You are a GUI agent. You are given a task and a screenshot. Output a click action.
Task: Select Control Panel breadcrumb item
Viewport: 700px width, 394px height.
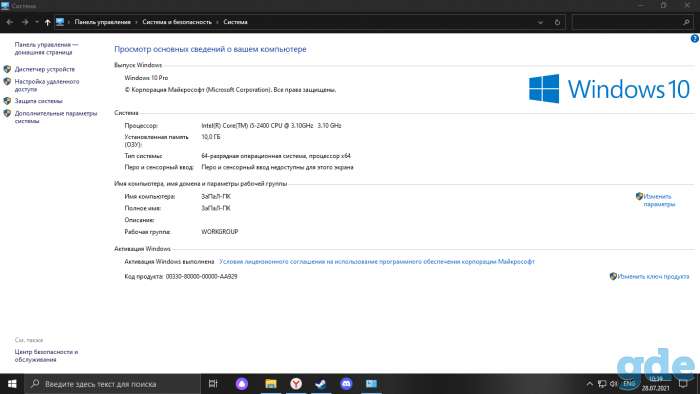coord(103,22)
